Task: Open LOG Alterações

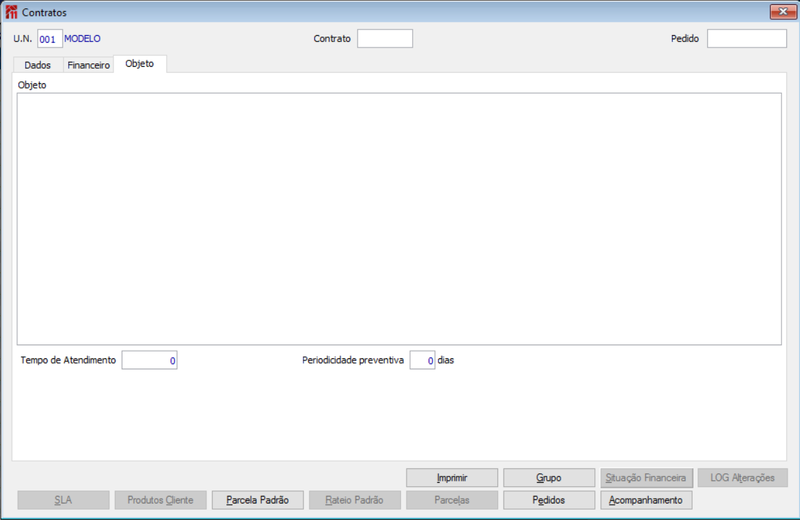Action: [x=743, y=478]
